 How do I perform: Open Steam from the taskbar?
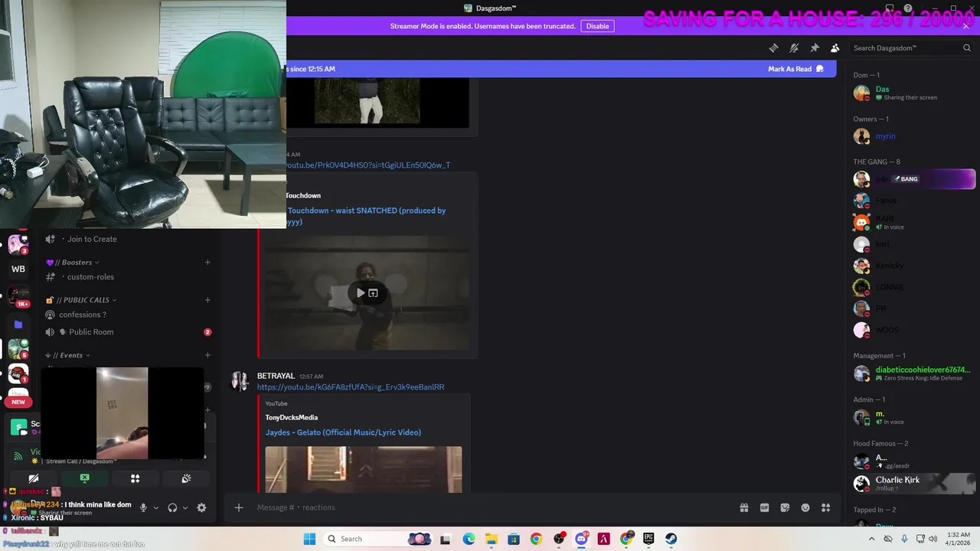pos(671,539)
